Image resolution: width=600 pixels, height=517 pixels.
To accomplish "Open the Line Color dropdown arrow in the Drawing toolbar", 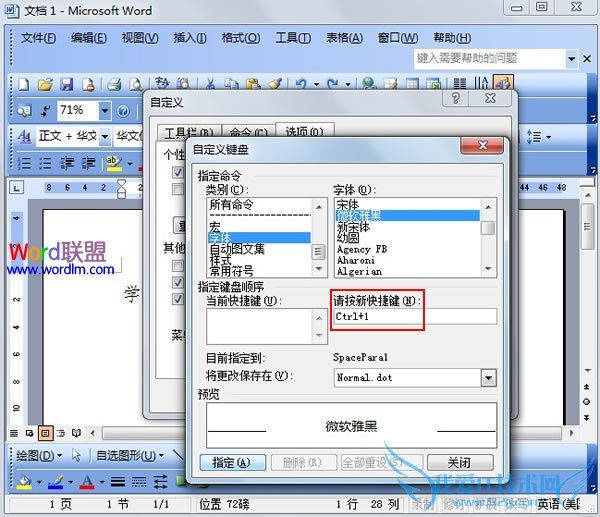I will (70, 482).
